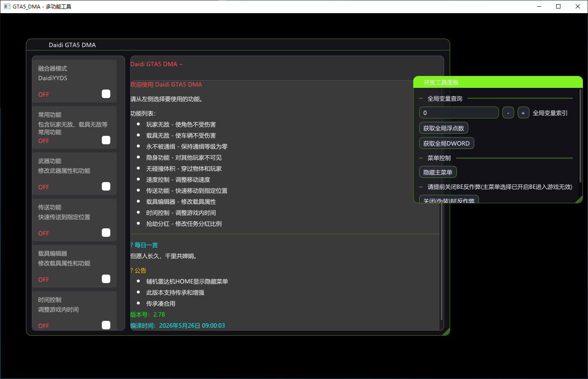The width and height of the screenshot is (588, 379).
Task: Click the 载具无敌 list item
Action: (181, 135)
